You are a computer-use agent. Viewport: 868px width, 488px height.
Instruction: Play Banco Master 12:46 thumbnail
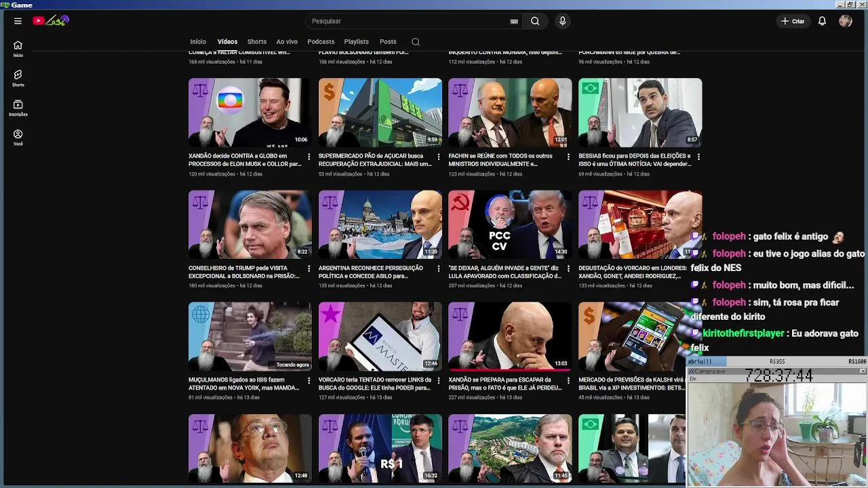click(x=380, y=336)
